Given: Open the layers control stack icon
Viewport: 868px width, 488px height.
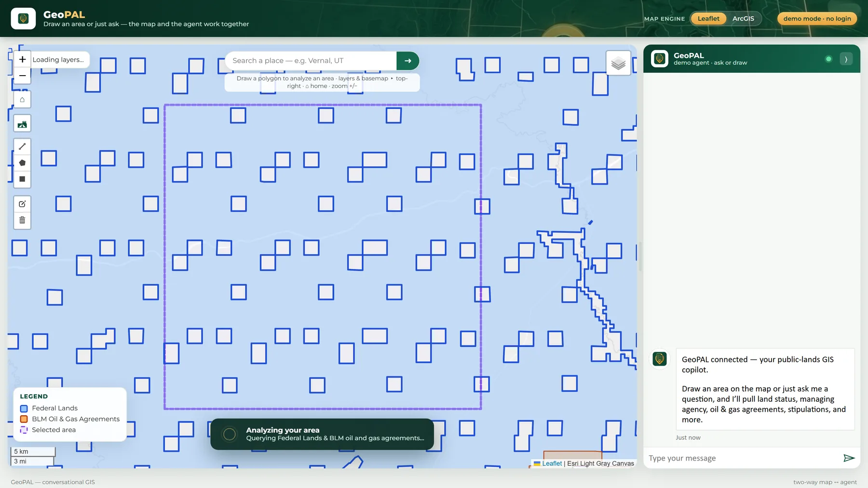Looking at the screenshot, I should point(618,63).
